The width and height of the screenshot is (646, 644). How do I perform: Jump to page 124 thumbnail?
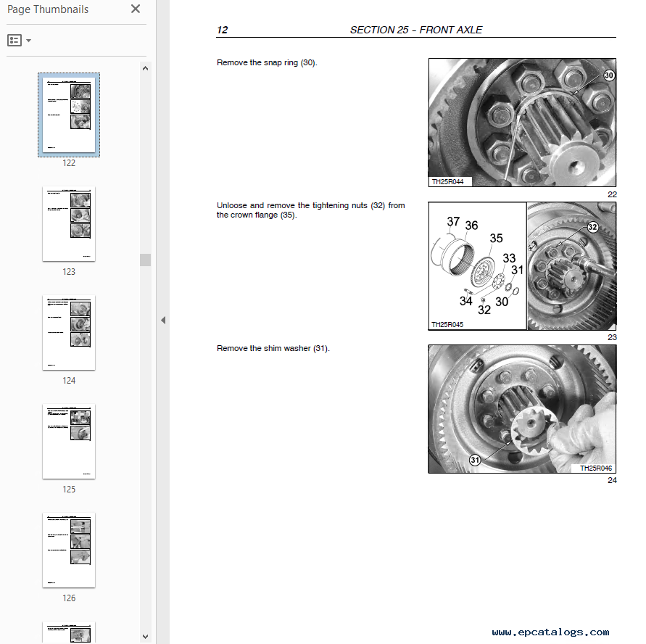[69, 332]
